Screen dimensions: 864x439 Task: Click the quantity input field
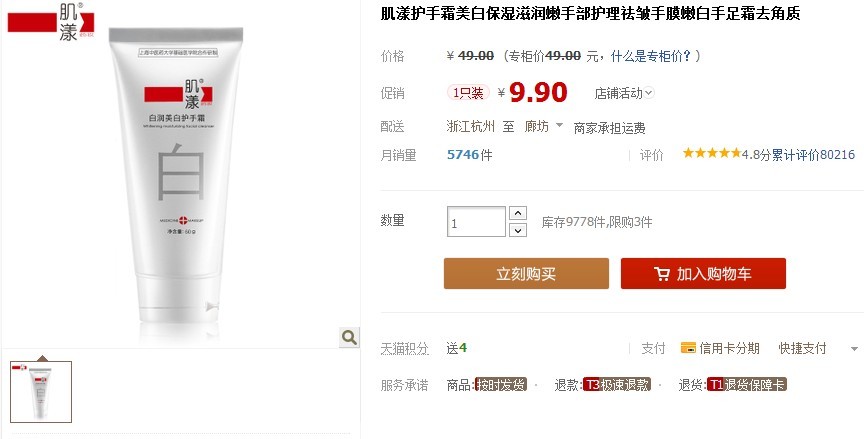476,222
